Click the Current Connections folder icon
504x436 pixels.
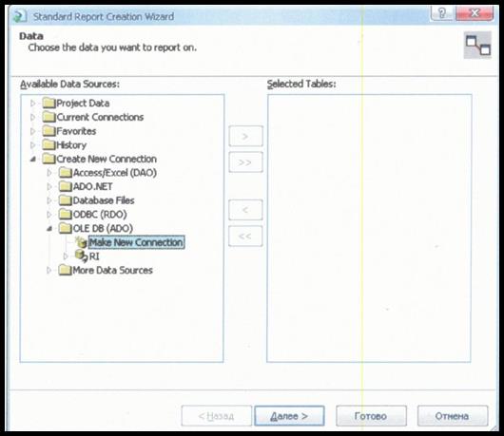(x=48, y=117)
